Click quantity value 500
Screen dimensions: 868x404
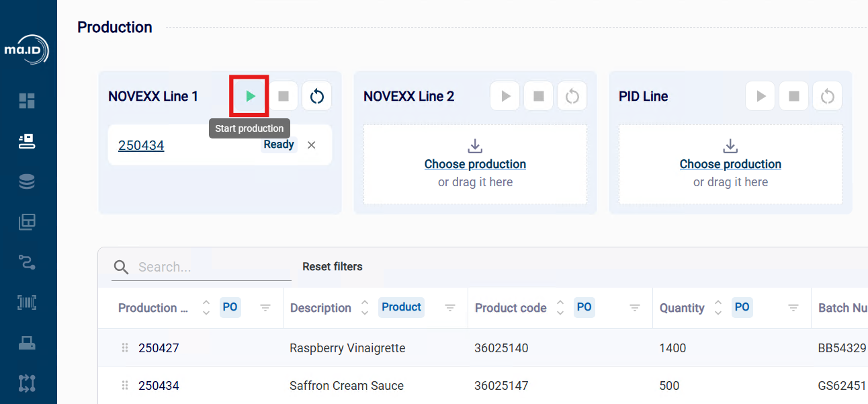(670, 386)
